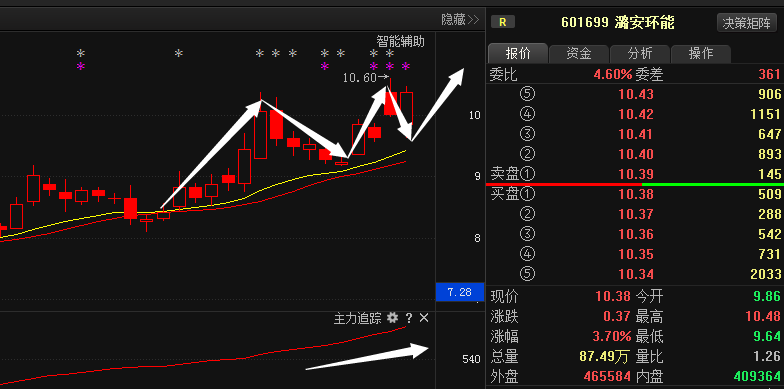Select the 601699 潞安环能 stock title

pos(618,22)
